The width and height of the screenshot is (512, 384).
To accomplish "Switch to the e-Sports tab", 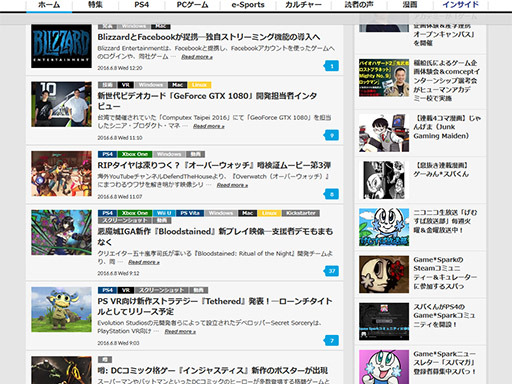I will [x=248, y=5].
